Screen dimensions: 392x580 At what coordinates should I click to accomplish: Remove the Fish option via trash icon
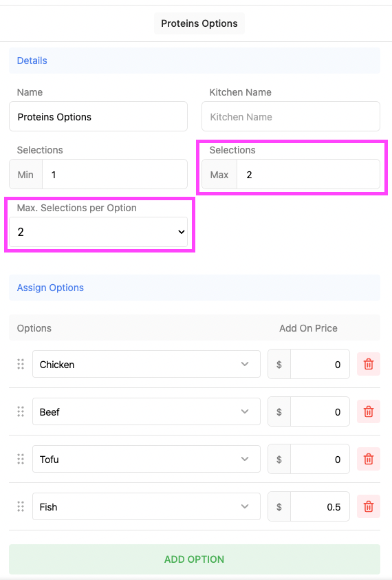point(369,506)
